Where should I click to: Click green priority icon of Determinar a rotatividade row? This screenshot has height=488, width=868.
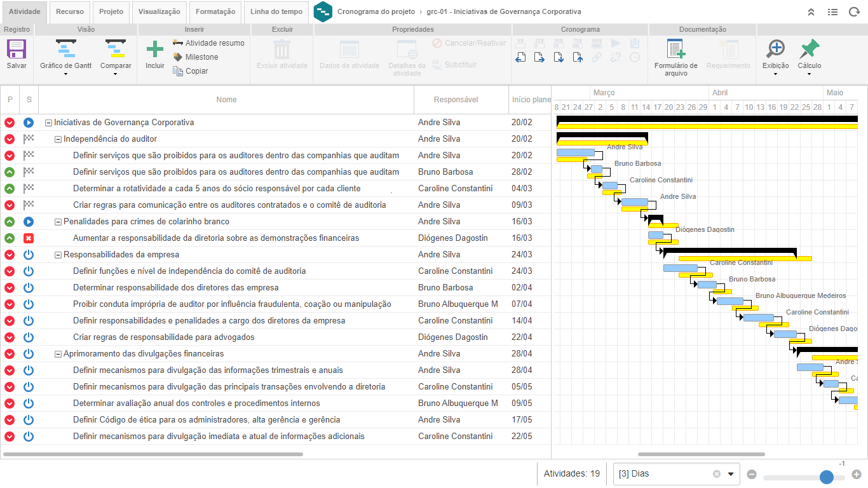tap(10, 189)
